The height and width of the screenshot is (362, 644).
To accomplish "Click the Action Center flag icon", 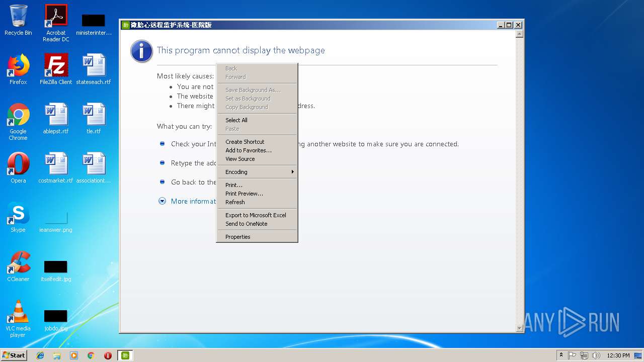I will point(572,355).
